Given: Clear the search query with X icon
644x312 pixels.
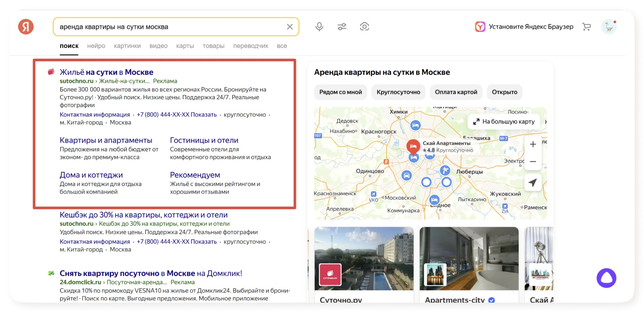Looking at the screenshot, I should pyautogui.click(x=290, y=27).
